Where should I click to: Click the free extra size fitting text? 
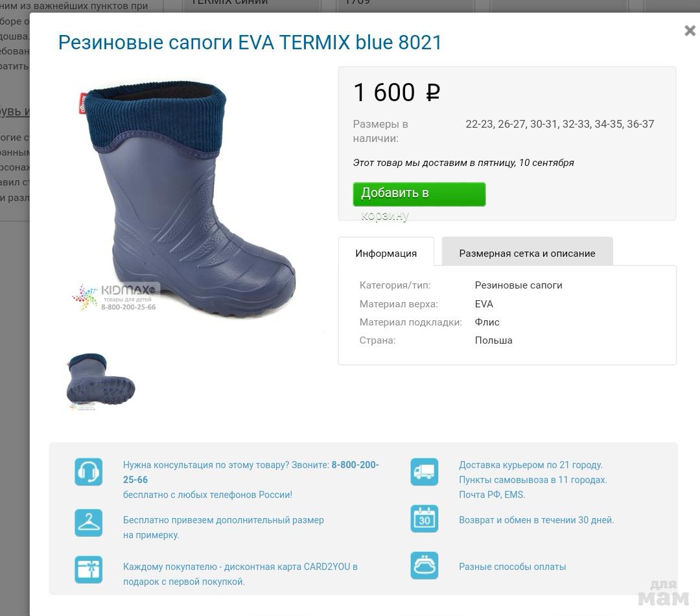pyautogui.click(x=223, y=527)
